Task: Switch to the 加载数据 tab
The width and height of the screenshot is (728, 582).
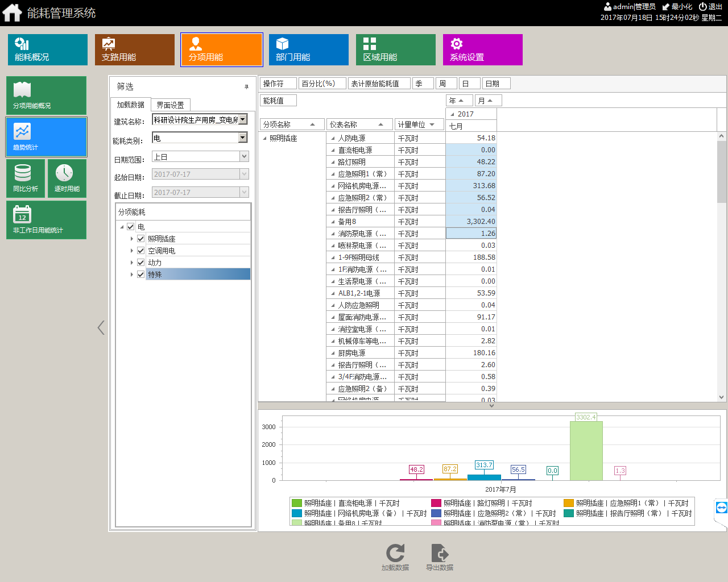Action: tap(130, 105)
